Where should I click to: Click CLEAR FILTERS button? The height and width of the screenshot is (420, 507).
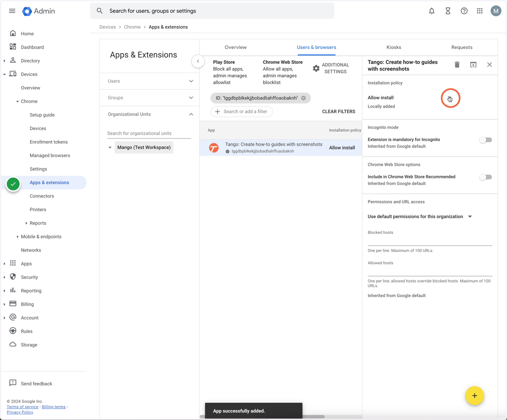click(x=338, y=111)
